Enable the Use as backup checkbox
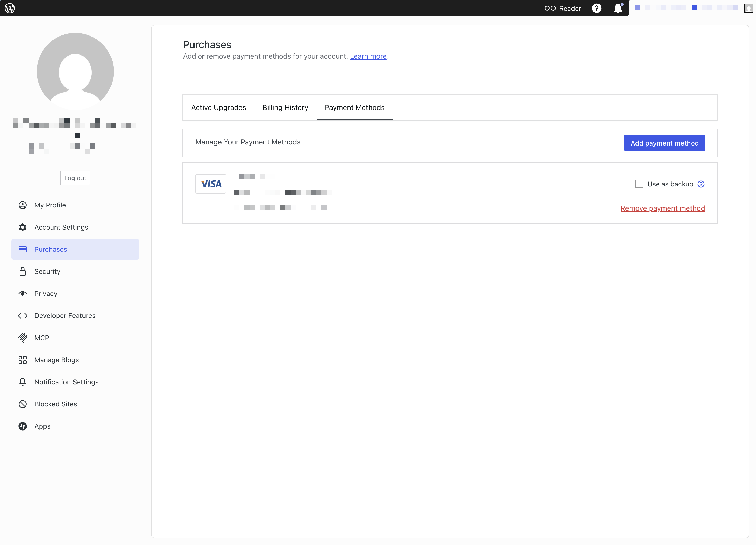Image resolution: width=756 pixels, height=545 pixels. tap(639, 184)
